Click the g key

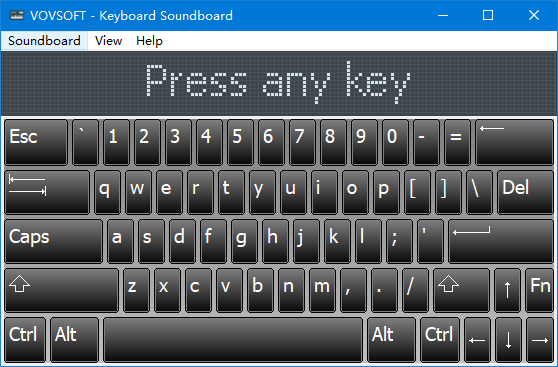coord(244,241)
